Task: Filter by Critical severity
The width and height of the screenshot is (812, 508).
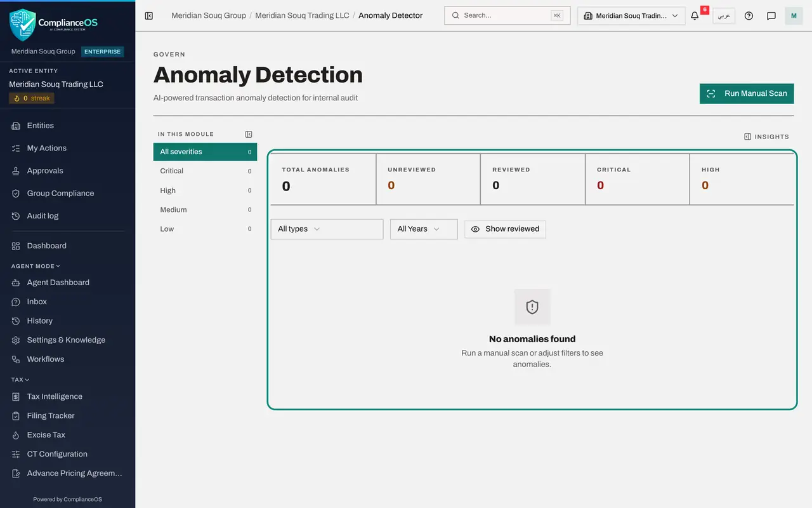Action: (x=205, y=171)
